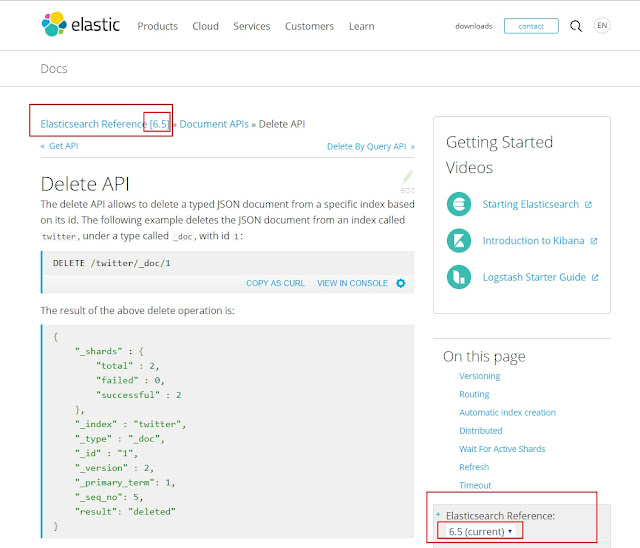Switch language with EN button
The width and height of the screenshot is (640, 548).
[x=602, y=26]
